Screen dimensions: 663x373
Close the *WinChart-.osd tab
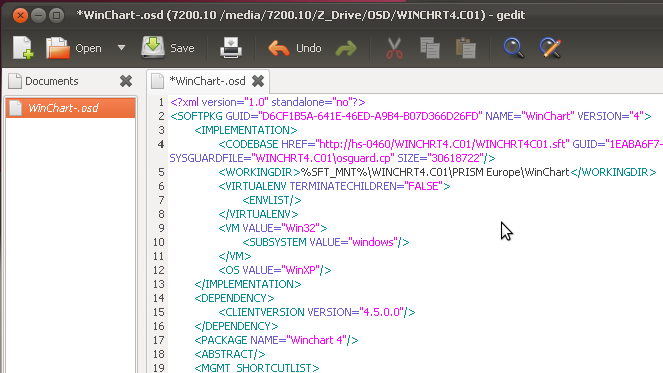pos(258,81)
